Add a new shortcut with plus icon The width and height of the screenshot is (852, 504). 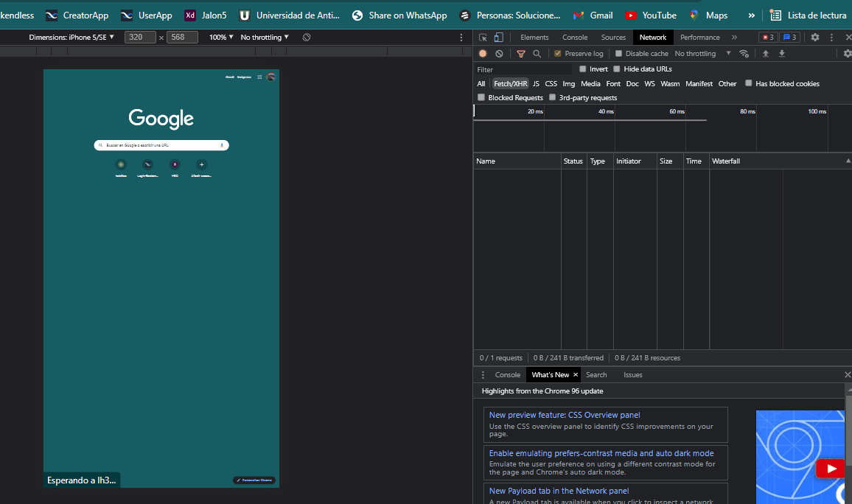tap(202, 164)
